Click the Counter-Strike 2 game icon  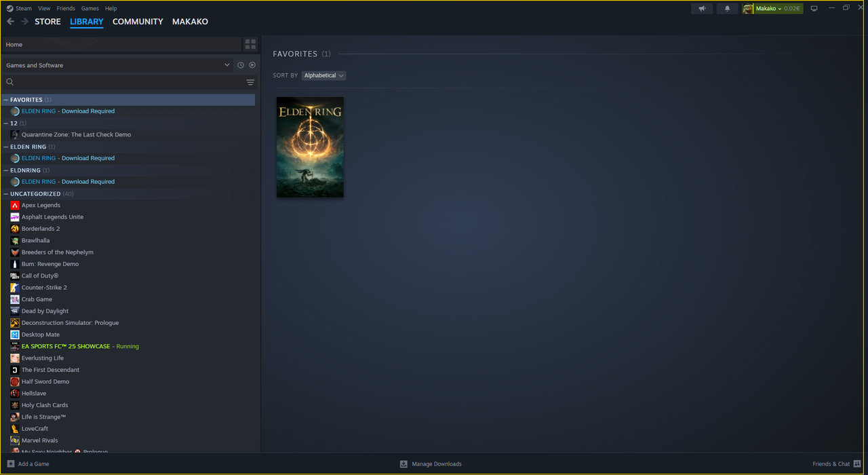tap(15, 288)
